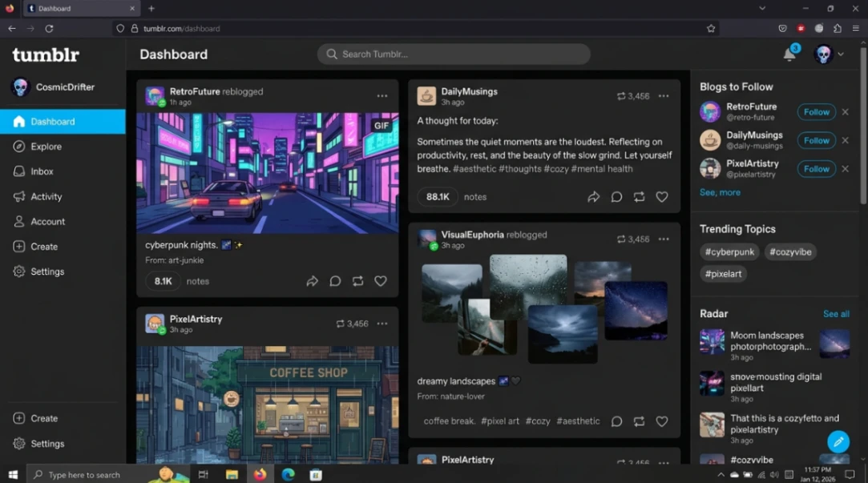This screenshot has height=483, width=868.
Task: Open the Coffee Shop pixel art image
Action: click(268, 405)
